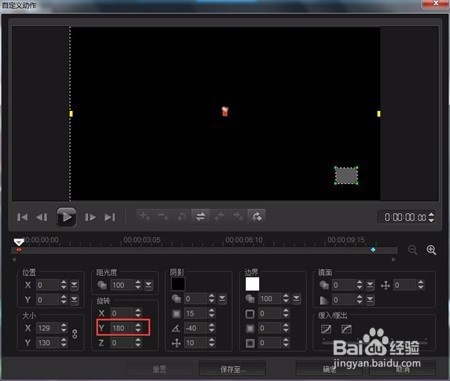
Task: Open the Position Y slider dropdown
Action: [74, 300]
